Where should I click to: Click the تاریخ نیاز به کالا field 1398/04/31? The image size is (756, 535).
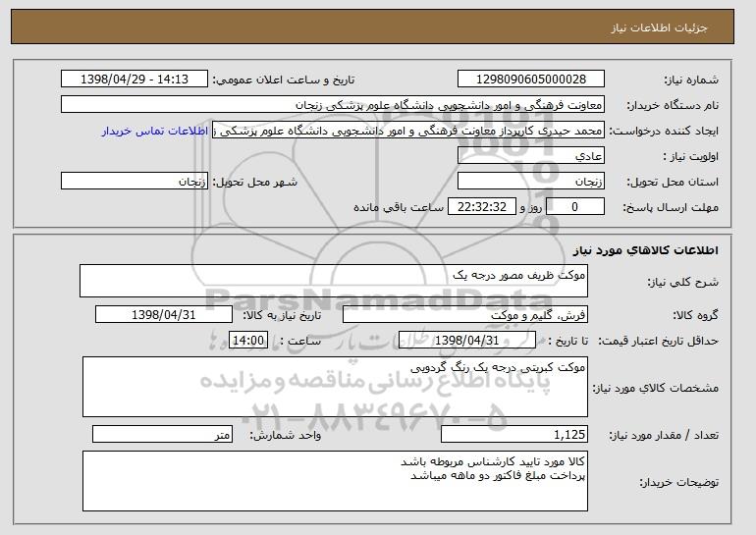click(164, 315)
